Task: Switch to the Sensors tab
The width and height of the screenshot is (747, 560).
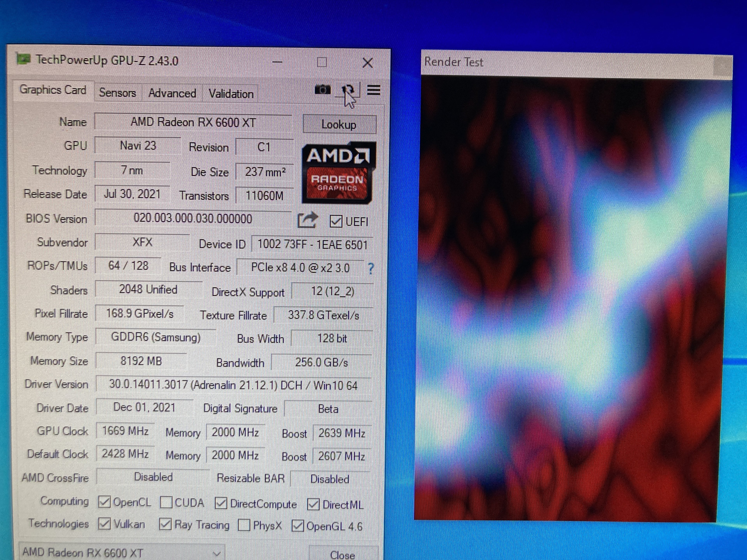Action: tap(117, 93)
